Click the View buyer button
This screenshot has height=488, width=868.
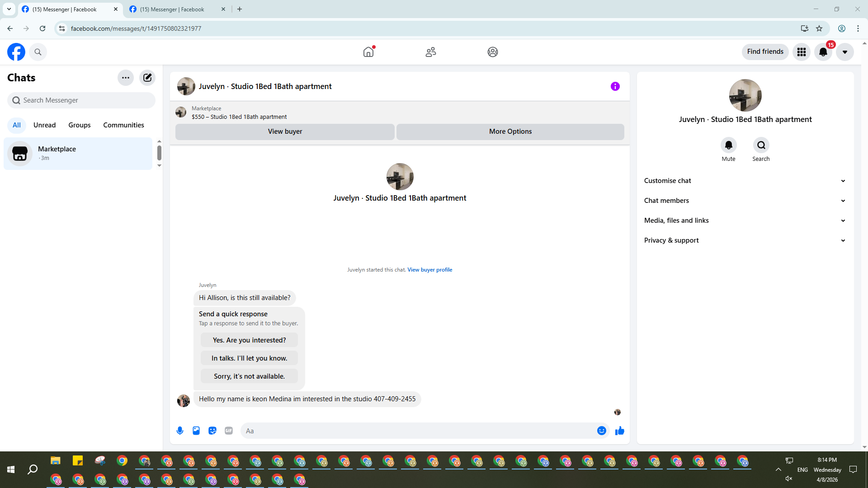285,131
